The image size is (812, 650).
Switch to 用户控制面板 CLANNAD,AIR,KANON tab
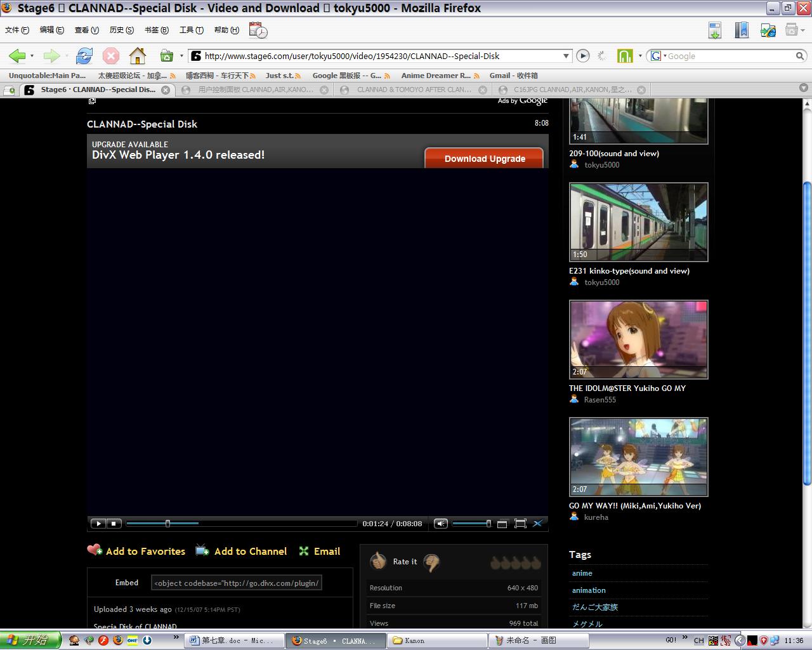click(255, 90)
